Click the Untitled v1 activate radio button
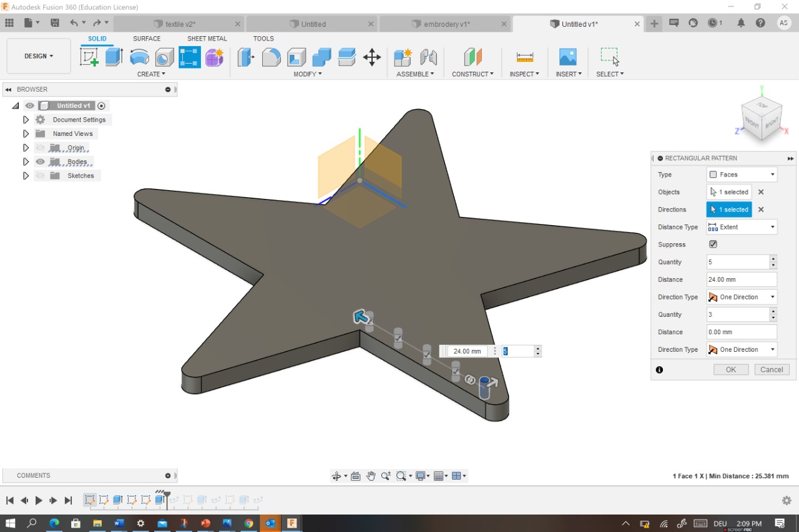The height and width of the screenshot is (532, 799). coord(102,106)
